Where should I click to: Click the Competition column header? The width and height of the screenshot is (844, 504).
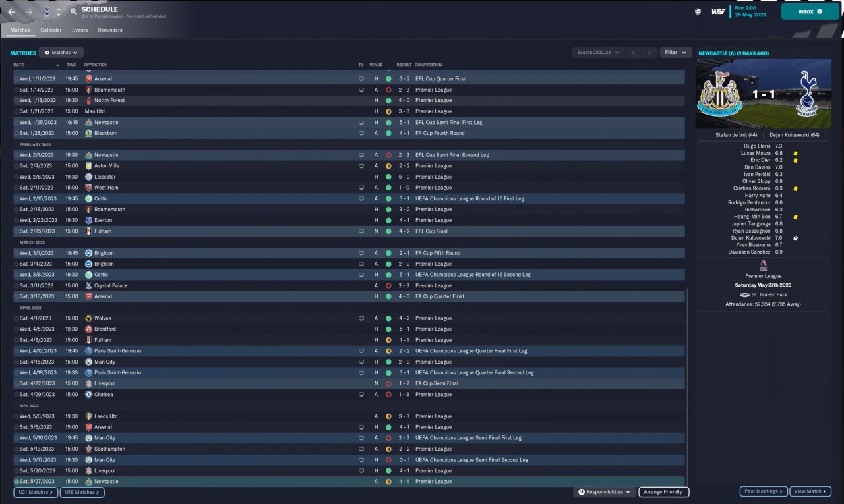pos(429,65)
